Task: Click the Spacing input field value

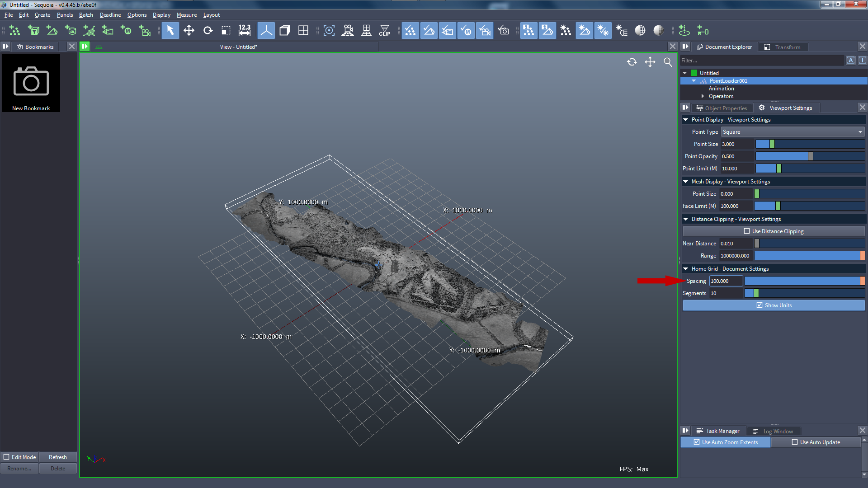Action: [x=724, y=281]
